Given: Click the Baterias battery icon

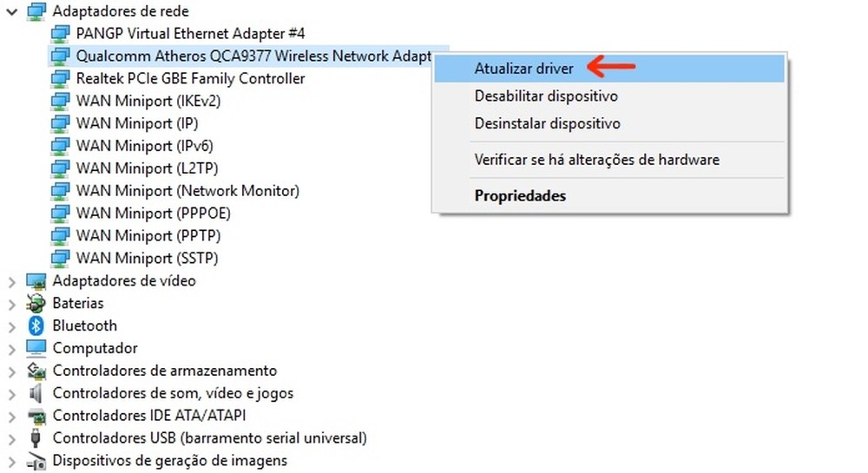Looking at the screenshot, I should coord(36,303).
